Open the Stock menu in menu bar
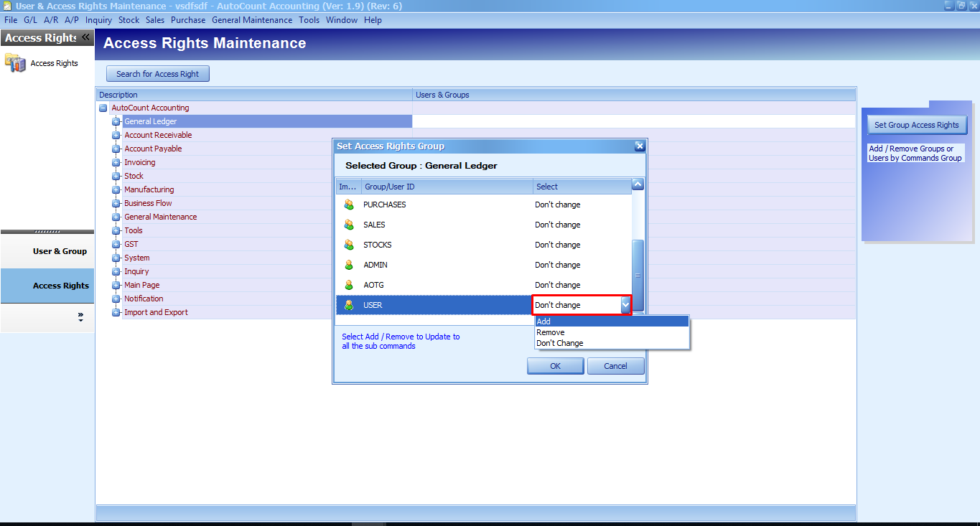The image size is (980, 526). 129,20
